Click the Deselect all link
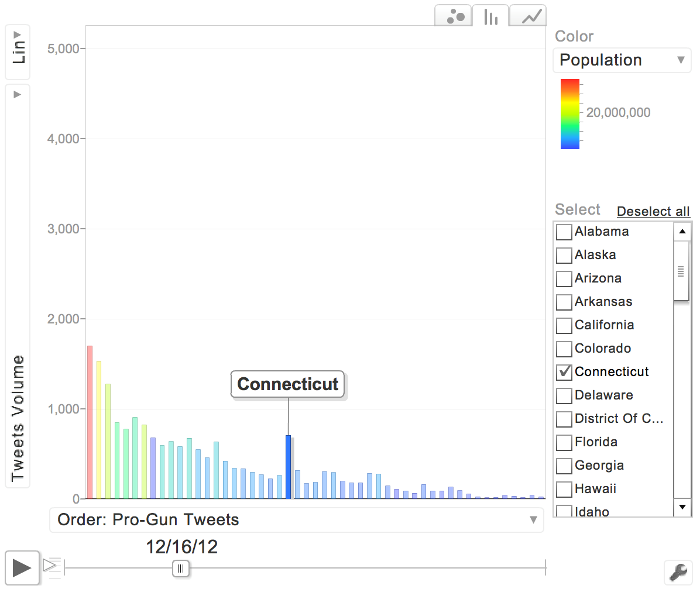This screenshot has height=589, width=700. 653,211
